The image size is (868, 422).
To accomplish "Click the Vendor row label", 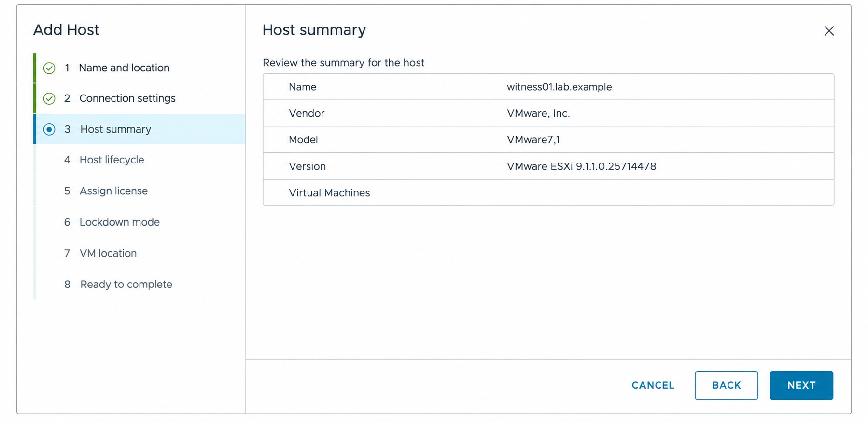I will [307, 113].
